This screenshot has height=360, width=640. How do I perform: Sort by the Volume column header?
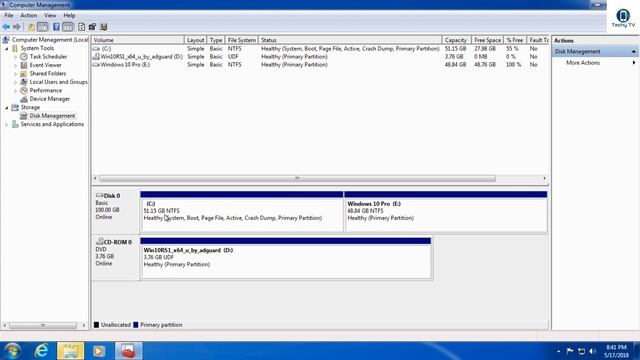[138, 40]
